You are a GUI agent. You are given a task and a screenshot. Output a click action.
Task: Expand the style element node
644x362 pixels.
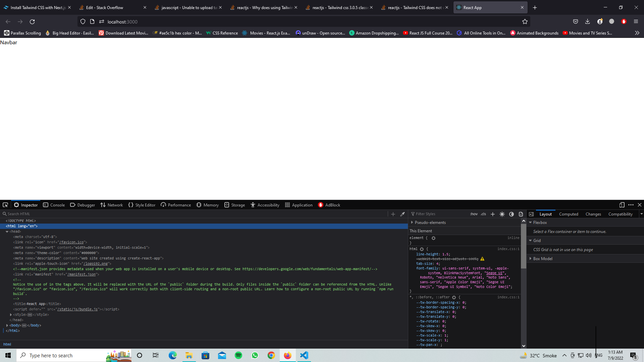click(11, 314)
